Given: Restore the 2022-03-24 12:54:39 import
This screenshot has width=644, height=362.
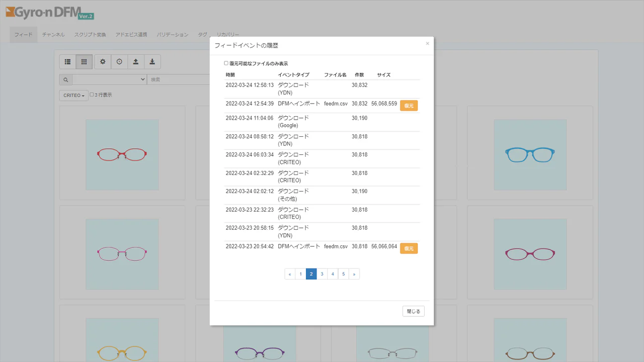Looking at the screenshot, I should tap(409, 106).
